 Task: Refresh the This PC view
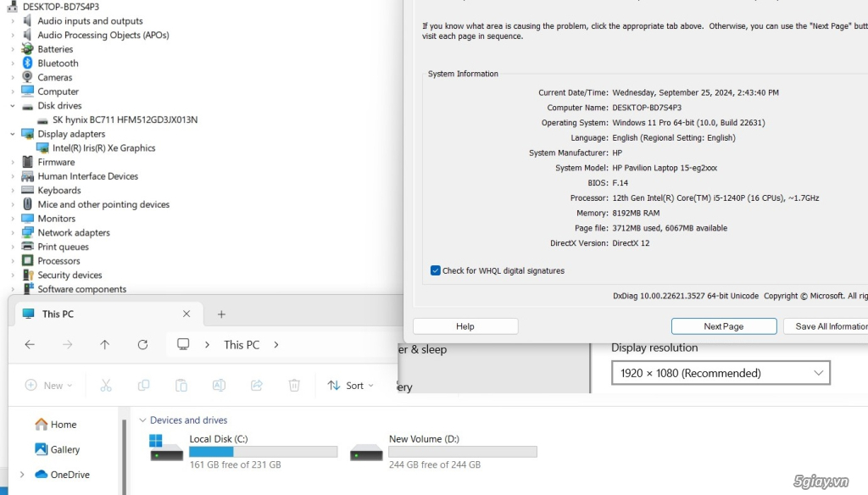tap(142, 344)
